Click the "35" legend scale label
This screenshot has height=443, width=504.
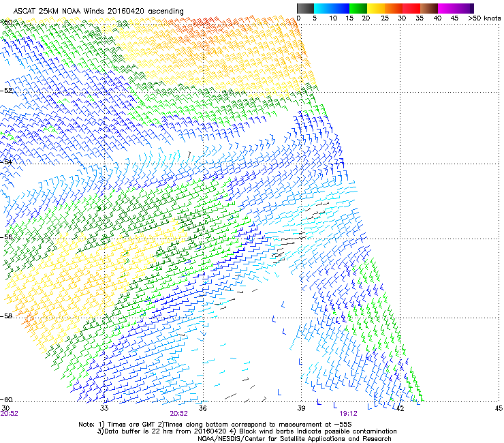point(420,18)
